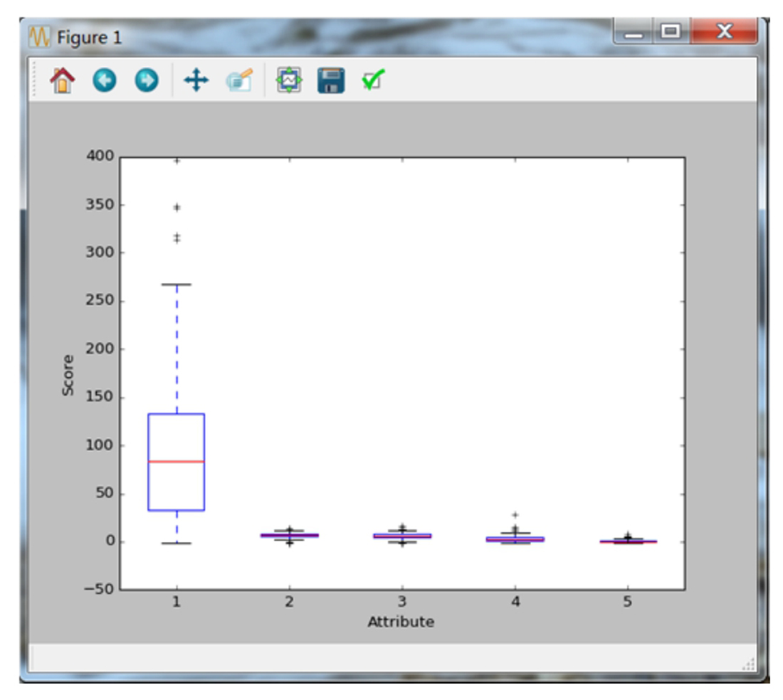Click the Figure 1 title text

click(90, 38)
